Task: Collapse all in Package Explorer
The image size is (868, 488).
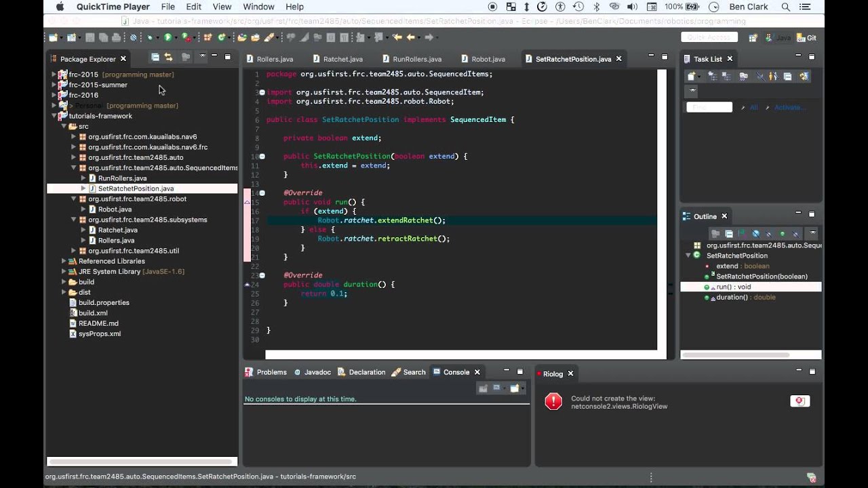Action: tap(155, 58)
